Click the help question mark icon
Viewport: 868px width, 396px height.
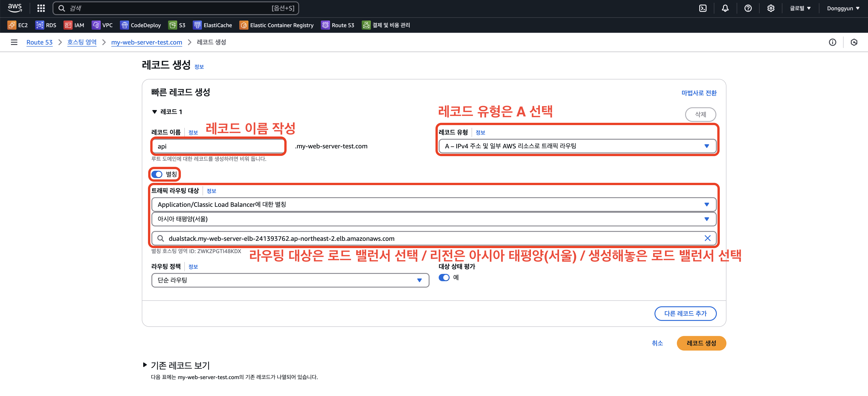748,8
